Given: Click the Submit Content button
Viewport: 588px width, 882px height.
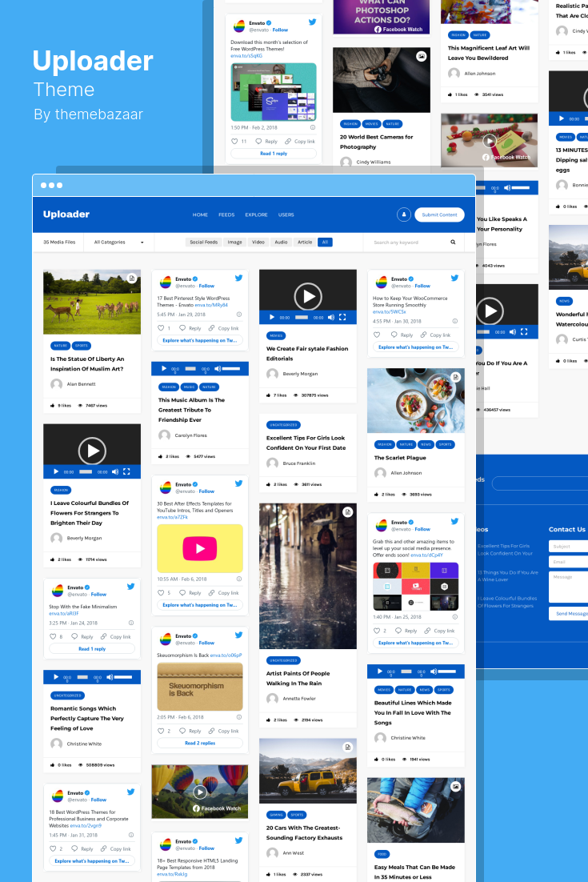Looking at the screenshot, I should [x=439, y=214].
